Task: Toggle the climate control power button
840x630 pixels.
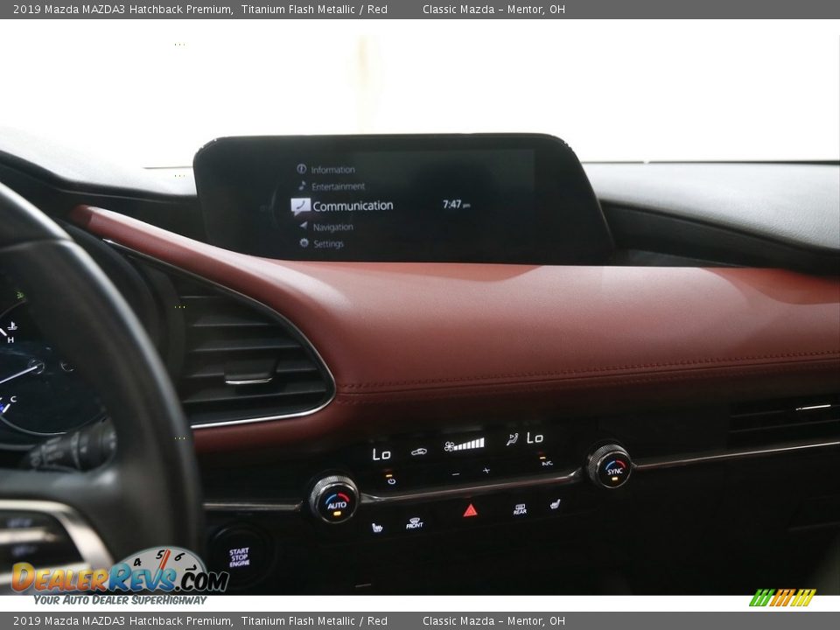Action: [x=391, y=479]
